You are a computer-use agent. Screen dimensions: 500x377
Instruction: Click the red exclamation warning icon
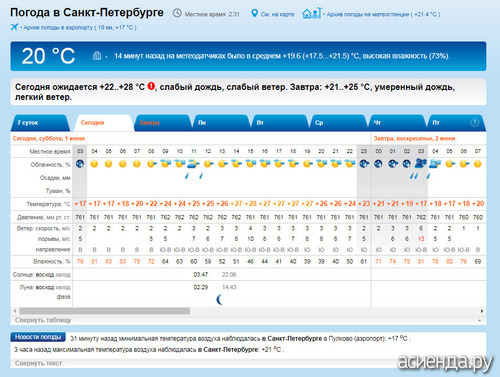151,86
